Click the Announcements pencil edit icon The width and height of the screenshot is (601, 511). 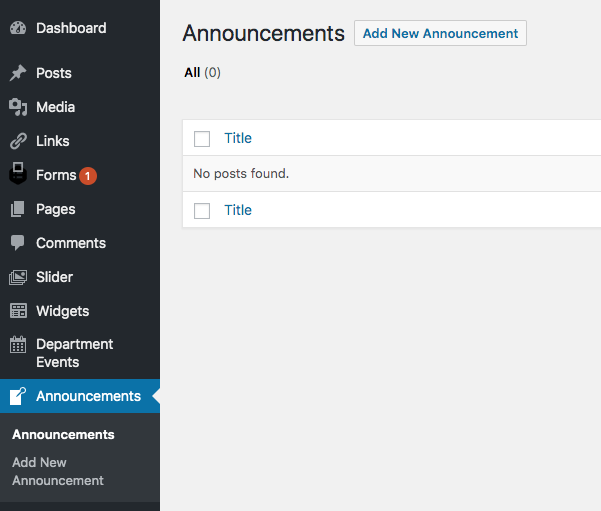[x=18, y=396]
